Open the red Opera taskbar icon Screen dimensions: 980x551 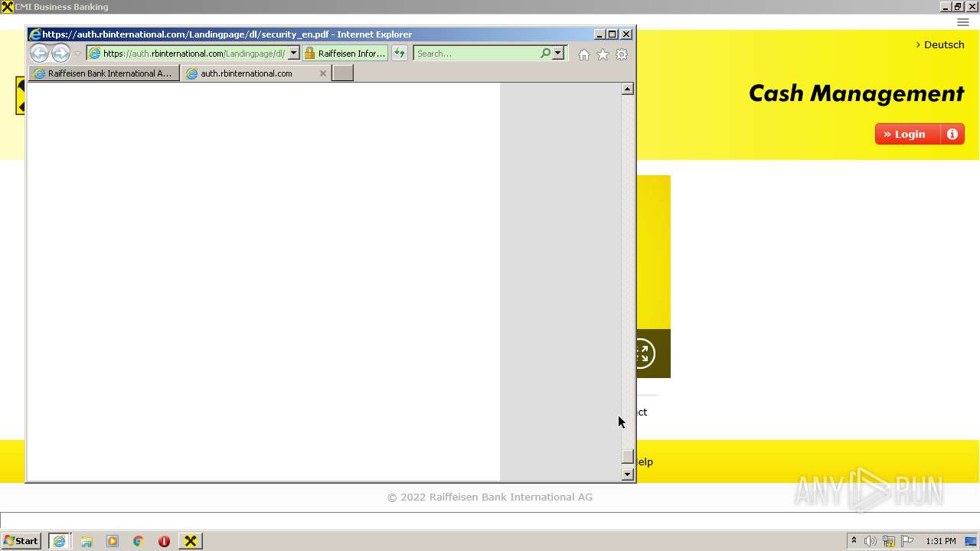164,541
